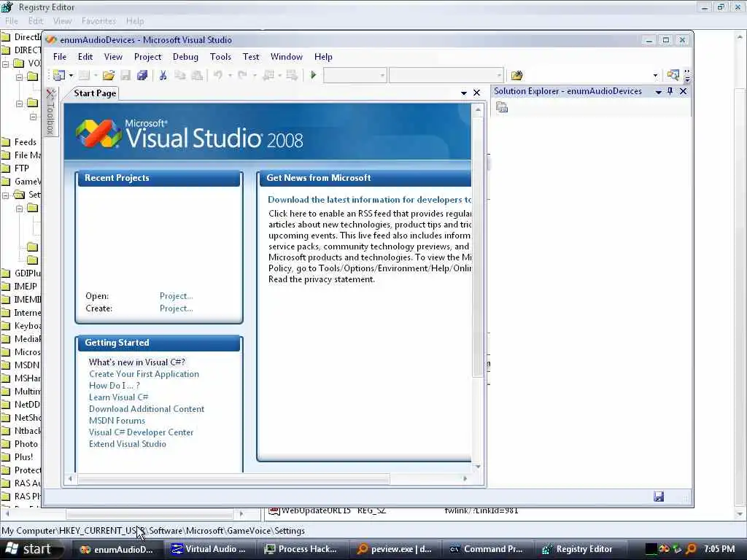Click the Save disk icon in toolbar

(x=125, y=75)
